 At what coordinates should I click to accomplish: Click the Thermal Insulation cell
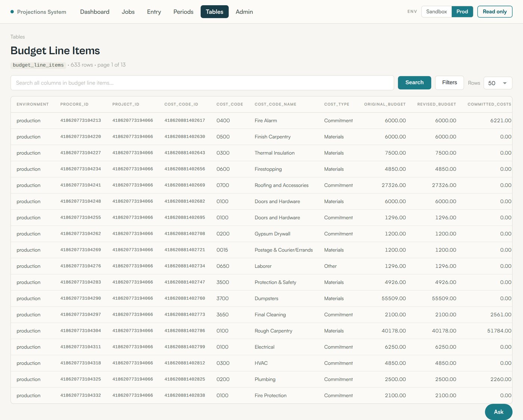click(275, 153)
